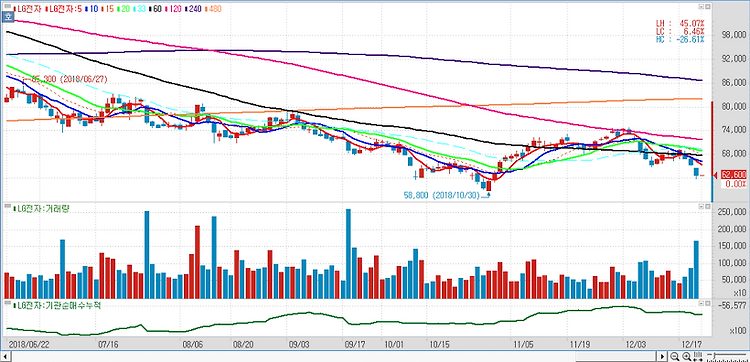Screen dimensions: 750x362
Task: Click the horizontal scrollbar thumb
Action: (616, 356)
